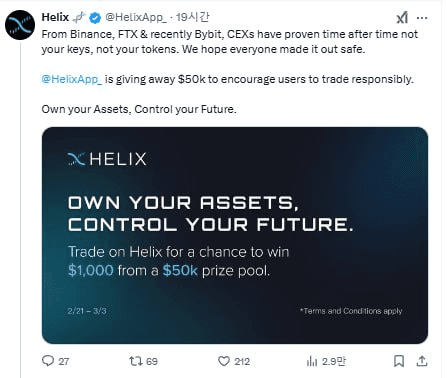Click the 69 reposts count
The image size is (447, 378).
pyautogui.click(x=152, y=361)
